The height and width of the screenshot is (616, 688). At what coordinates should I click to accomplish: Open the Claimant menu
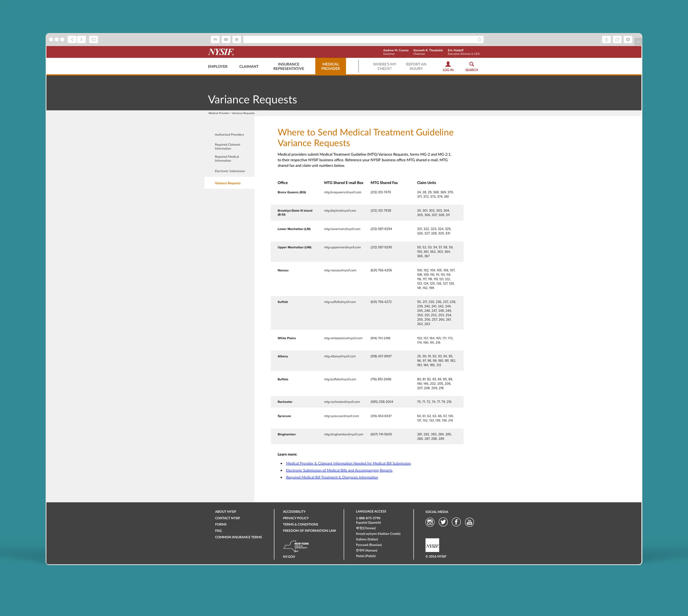click(x=249, y=66)
